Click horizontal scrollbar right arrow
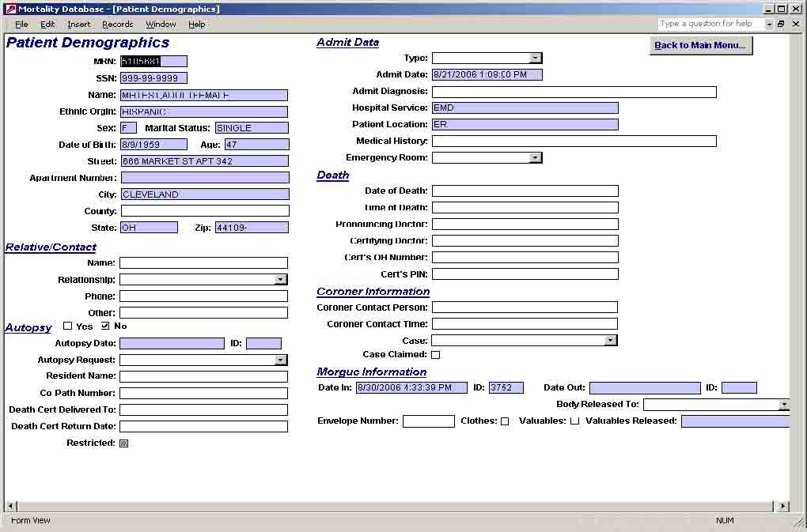807x532 pixels. 782,506
